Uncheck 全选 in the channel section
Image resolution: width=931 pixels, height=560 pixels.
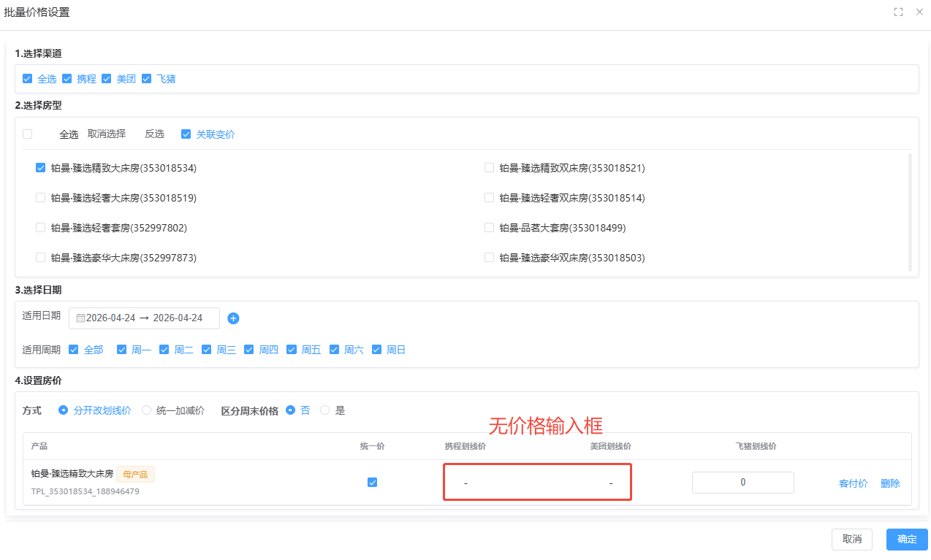(x=28, y=78)
